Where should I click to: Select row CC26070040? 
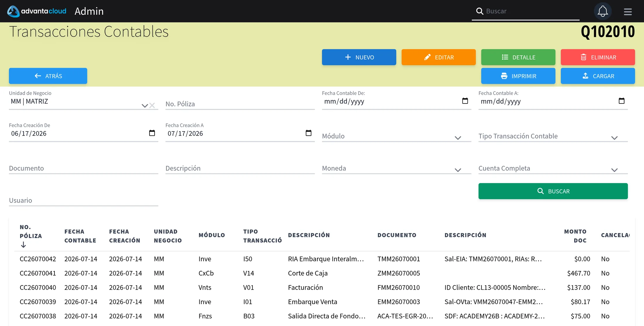(x=322, y=287)
